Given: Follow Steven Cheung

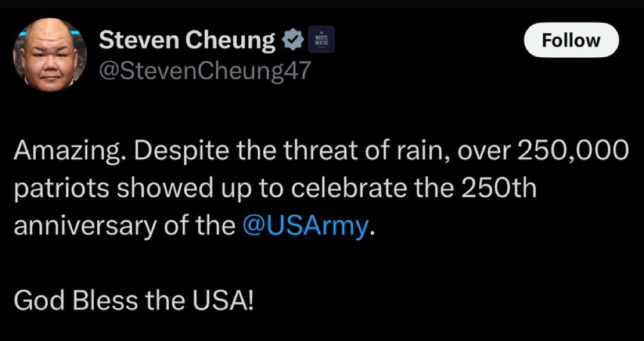Looking at the screenshot, I should [x=571, y=41].
